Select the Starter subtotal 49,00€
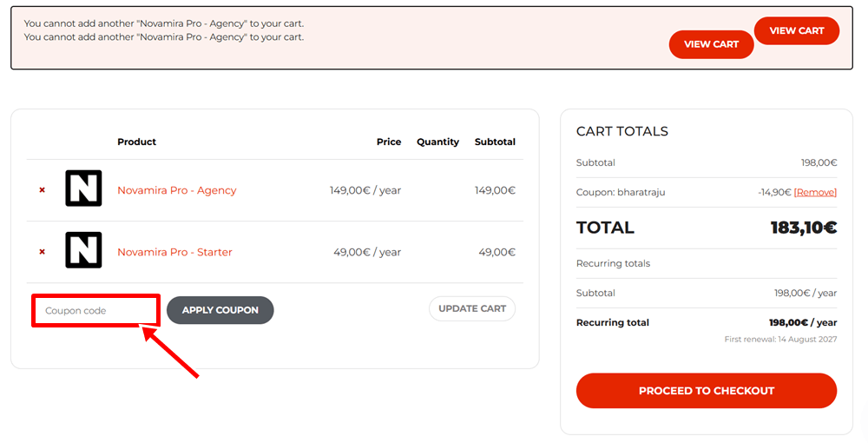 point(497,252)
